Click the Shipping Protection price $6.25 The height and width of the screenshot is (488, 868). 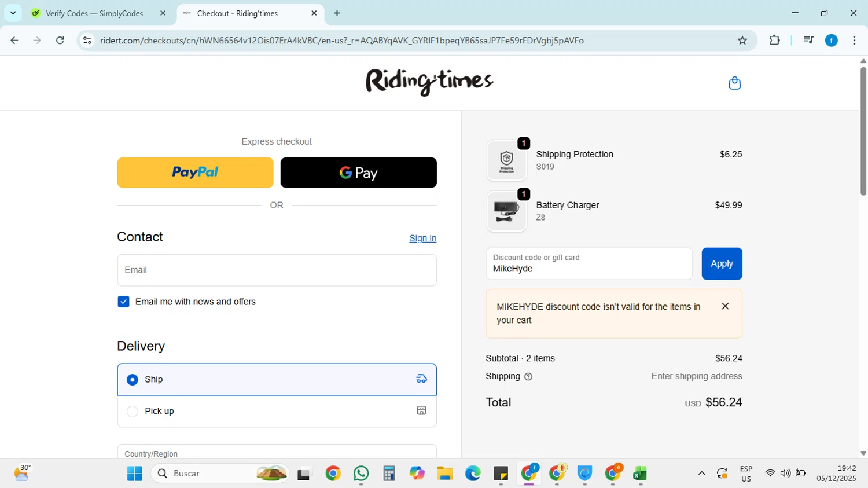[x=731, y=155]
